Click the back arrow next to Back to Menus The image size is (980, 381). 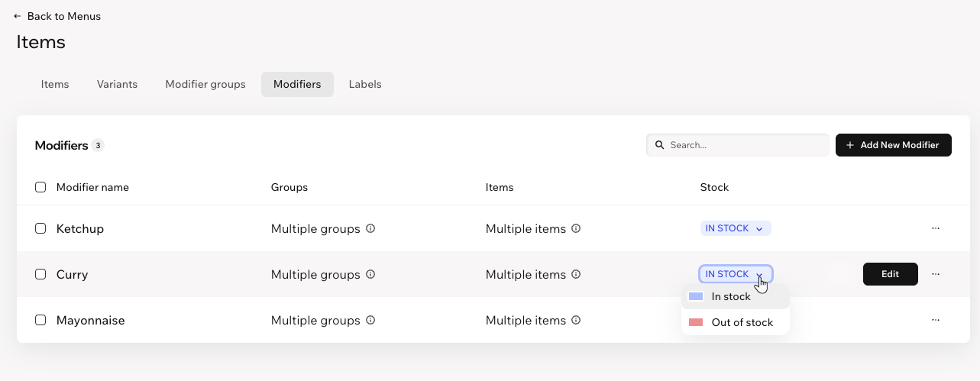(x=18, y=16)
